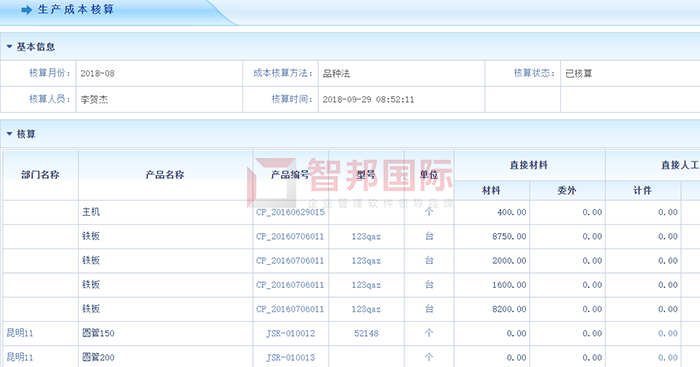The height and width of the screenshot is (367, 700).
Task: Click the 计件 sub-column header
Action: (642, 191)
